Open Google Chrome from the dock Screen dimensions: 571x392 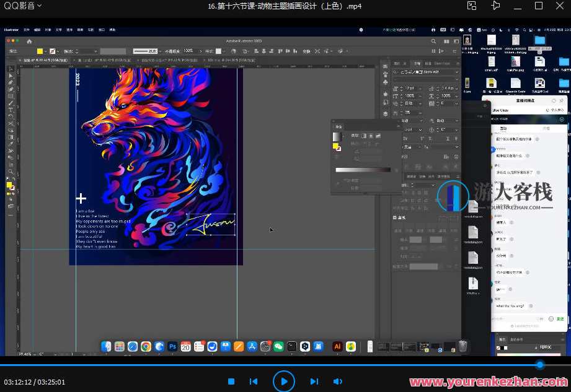(x=146, y=346)
